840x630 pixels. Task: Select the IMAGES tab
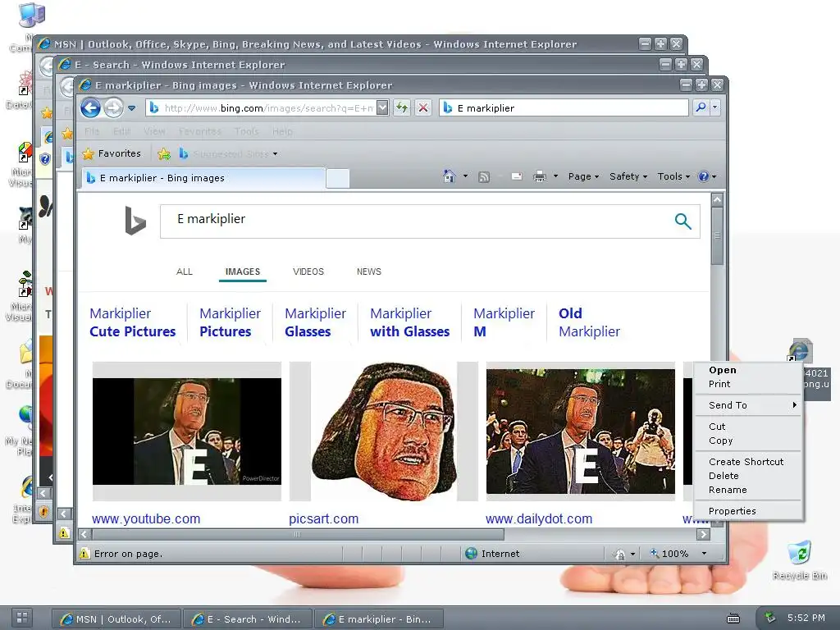[x=243, y=272]
